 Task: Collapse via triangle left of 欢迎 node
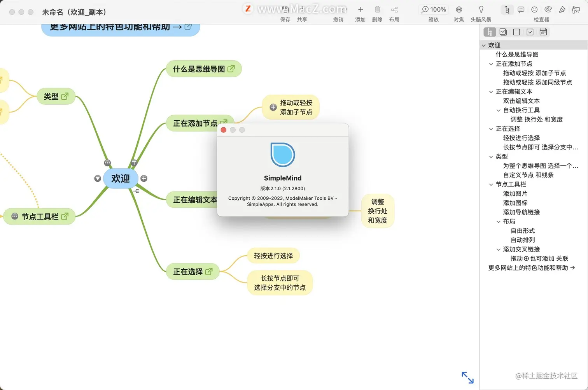click(98, 178)
